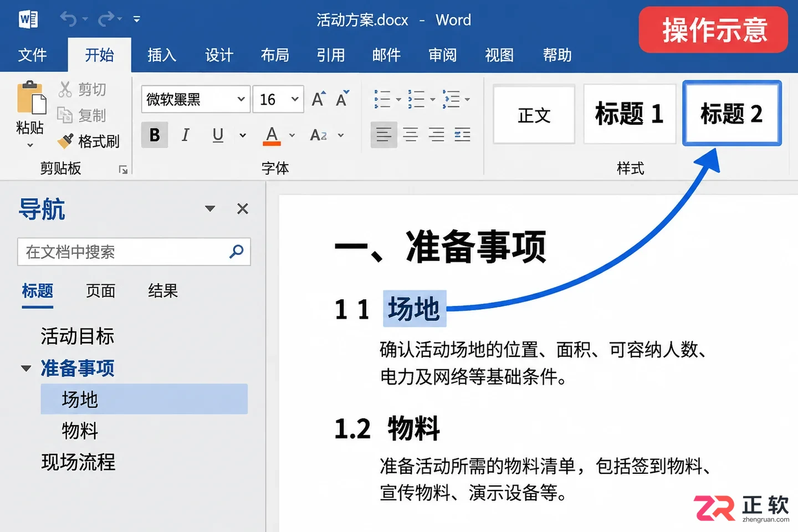Center align the paragraph
The height and width of the screenshot is (532, 798).
pyautogui.click(x=411, y=135)
